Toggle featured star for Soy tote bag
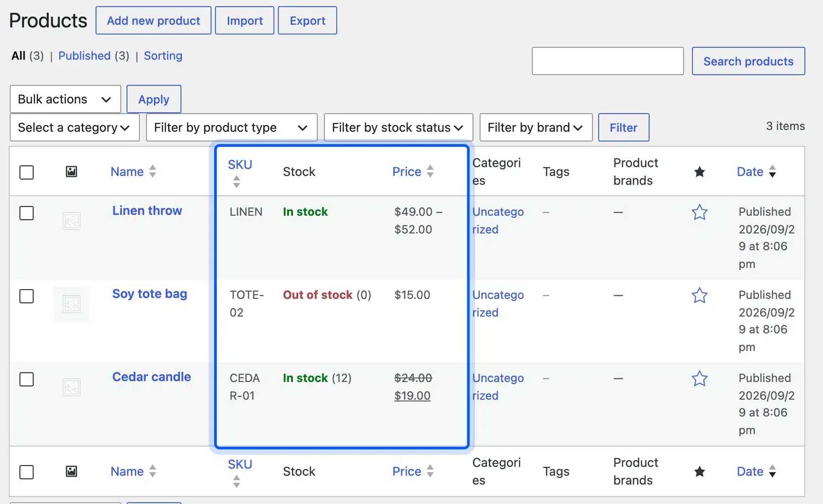Screen dimensions: 823x504 pyautogui.click(x=700, y=295)
